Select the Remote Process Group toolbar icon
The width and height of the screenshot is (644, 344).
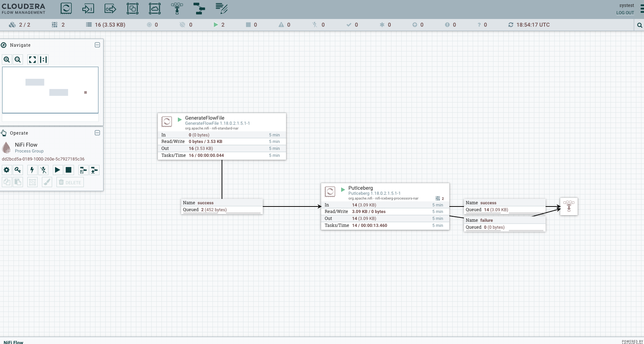pyautogui.click(x=155, y=8)
